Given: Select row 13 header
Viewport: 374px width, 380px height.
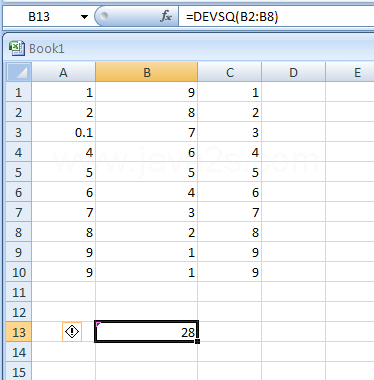Looking at the screenshot, I should (19, 332).
